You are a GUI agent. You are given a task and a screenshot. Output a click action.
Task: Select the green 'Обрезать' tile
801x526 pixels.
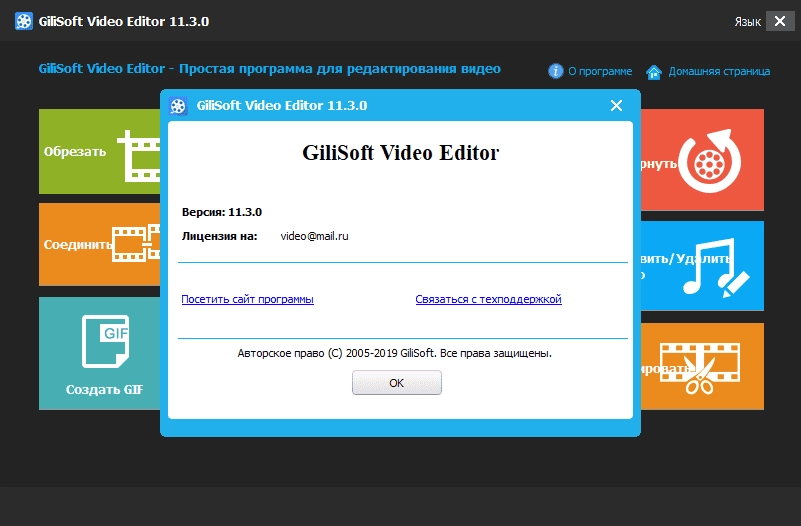point(100,151)
